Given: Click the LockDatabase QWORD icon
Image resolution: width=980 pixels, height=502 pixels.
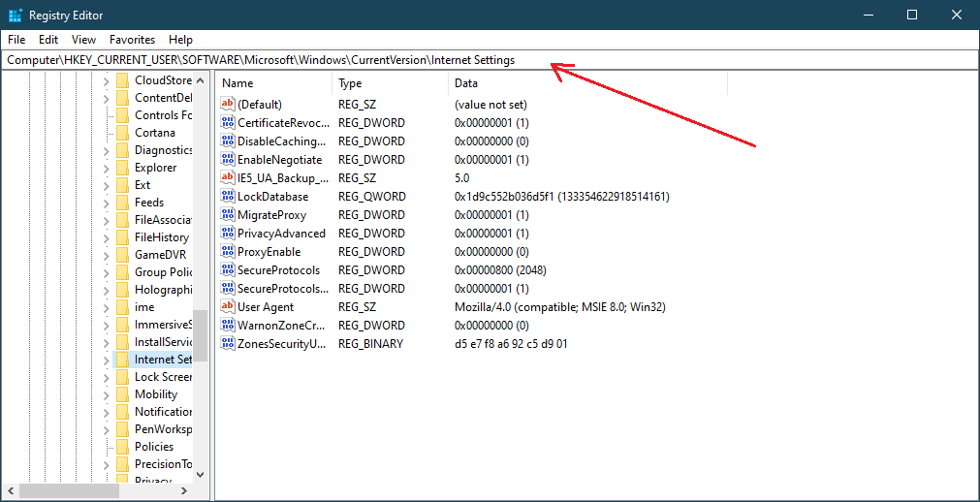Looking at the screenshot, I should click(x=228, y=197).
